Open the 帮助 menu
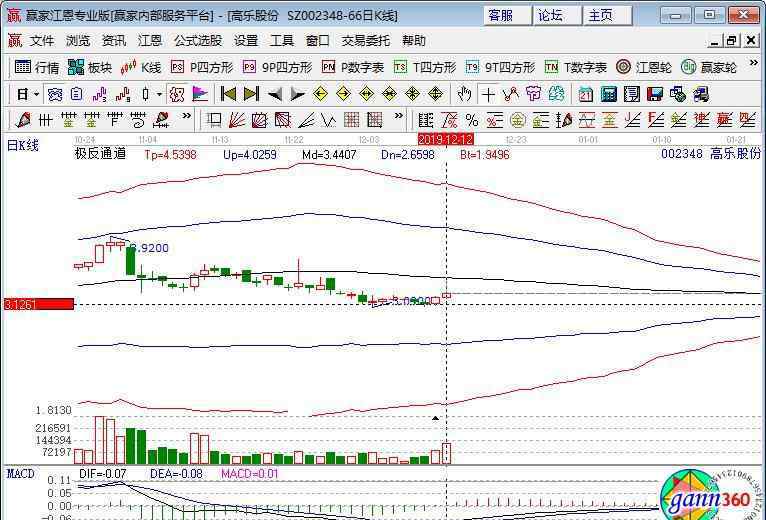The width and height of the screenshot is (766, 520). coord(414,41)
